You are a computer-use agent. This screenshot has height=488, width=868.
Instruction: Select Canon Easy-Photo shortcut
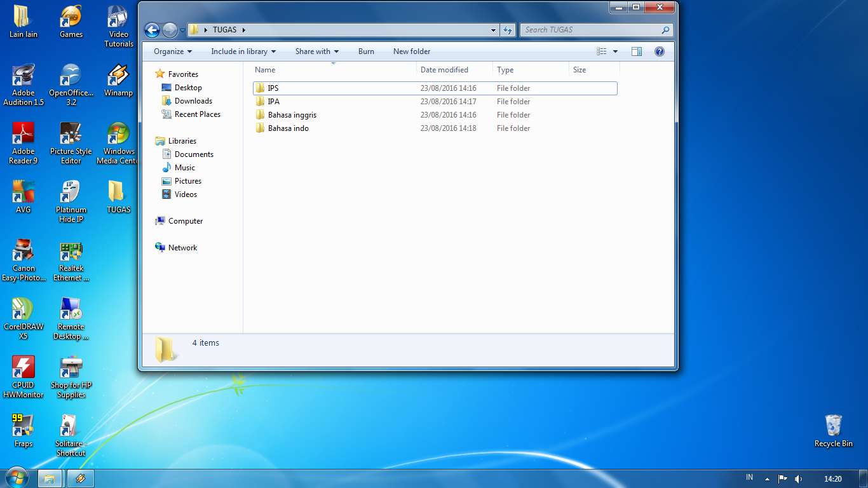click(x=24, y=260)
